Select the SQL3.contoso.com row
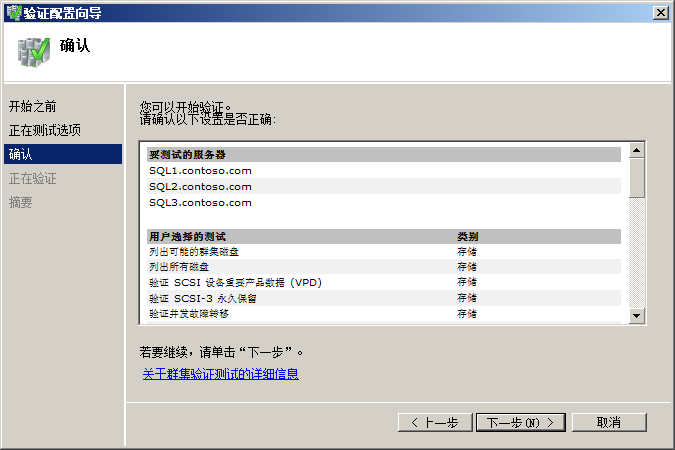675x450 pixels. (x=384, y=202)
